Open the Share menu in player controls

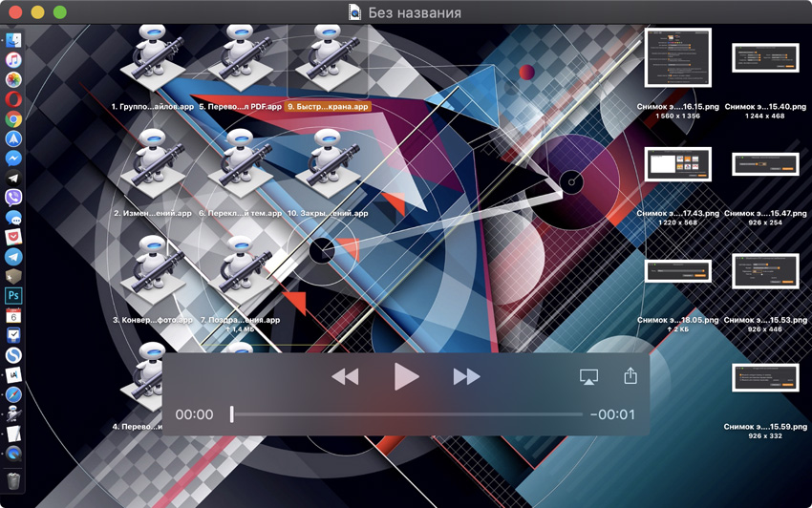click(630, 375)
